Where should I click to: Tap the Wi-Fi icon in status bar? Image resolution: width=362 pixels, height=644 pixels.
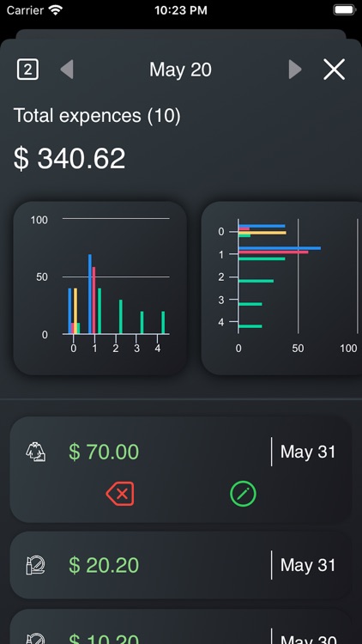tap(56, 10)
